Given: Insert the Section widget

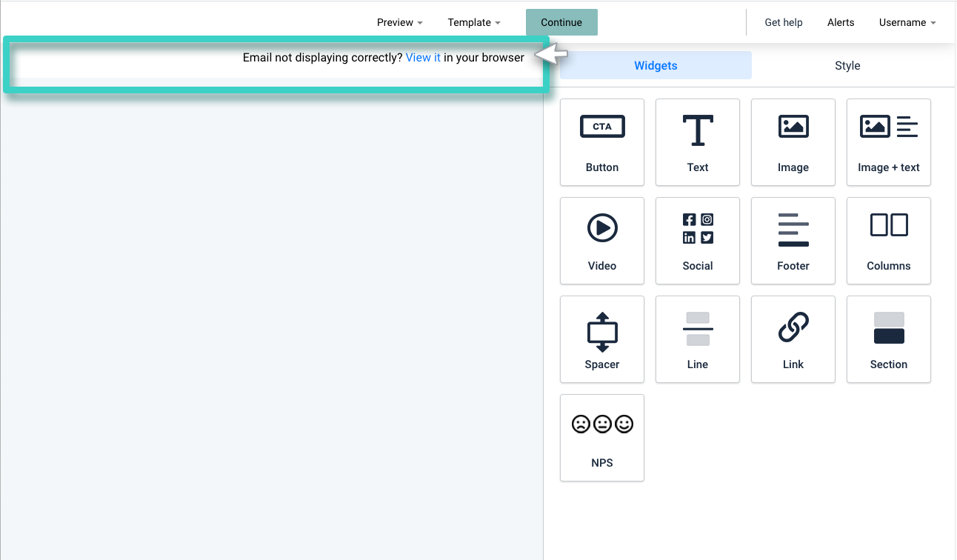Looking at the screenshot, I should tap(889, 339).
